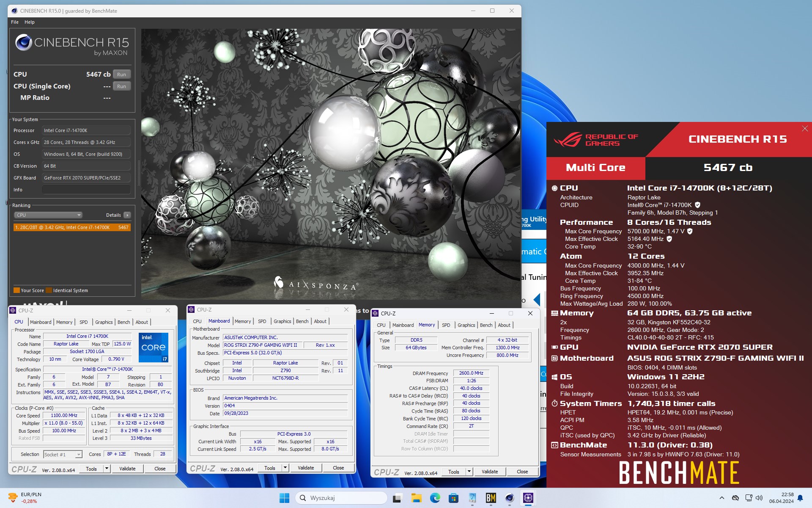The image size is (812, 508).
Task: Click the shield icon beside Max Core Frequency
Action: [690, 231]
